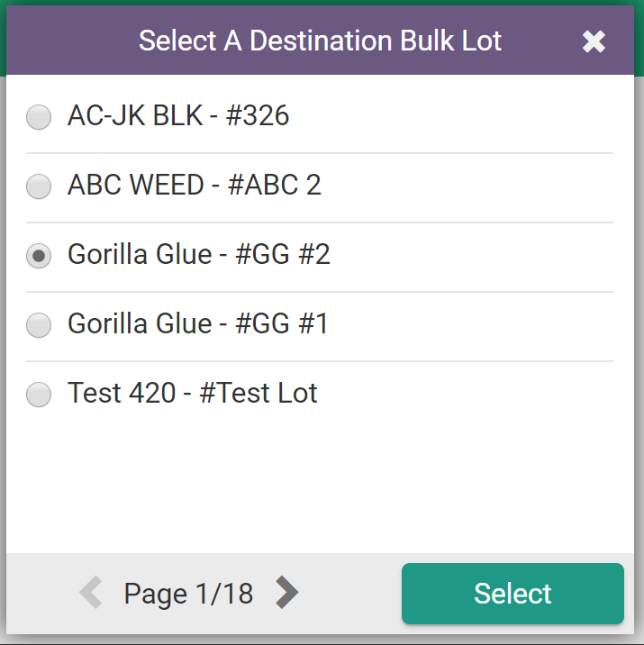Viewport: 644px width, 645px height.
Task: Select the AC-JK BLK #326 radio button
Action: [x=39, y=117]
